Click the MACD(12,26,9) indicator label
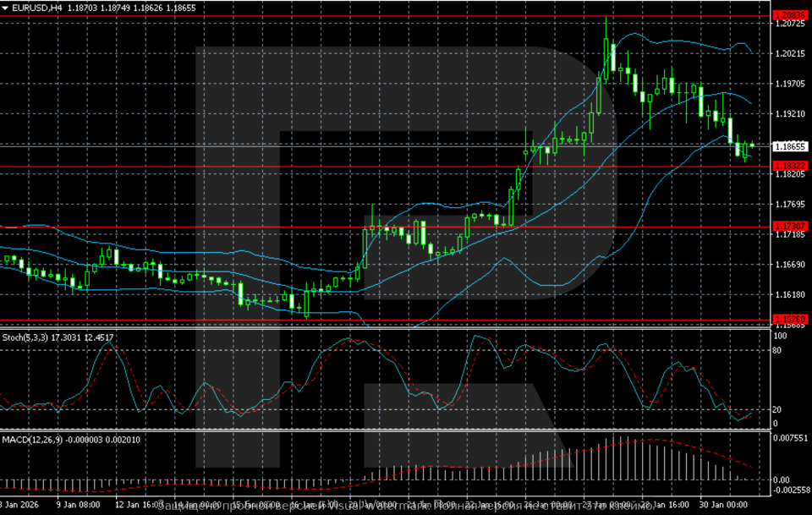The image size is (812, 515). click(32, 440)
